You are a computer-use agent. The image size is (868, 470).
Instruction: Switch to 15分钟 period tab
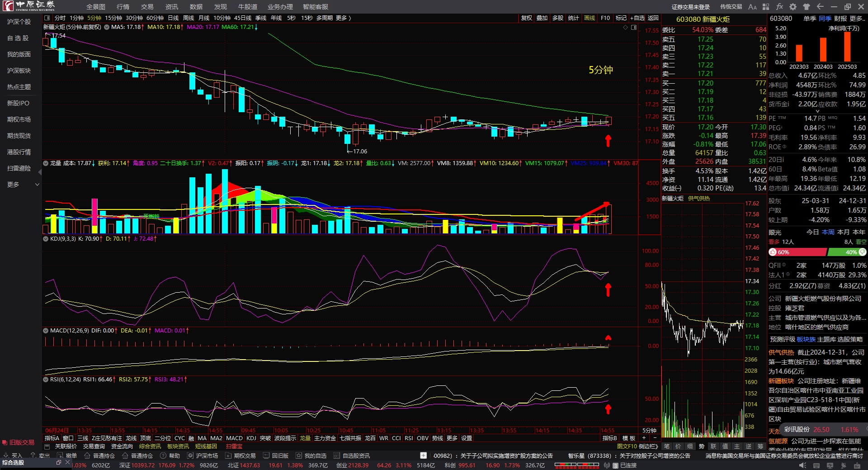click(113, 18)
